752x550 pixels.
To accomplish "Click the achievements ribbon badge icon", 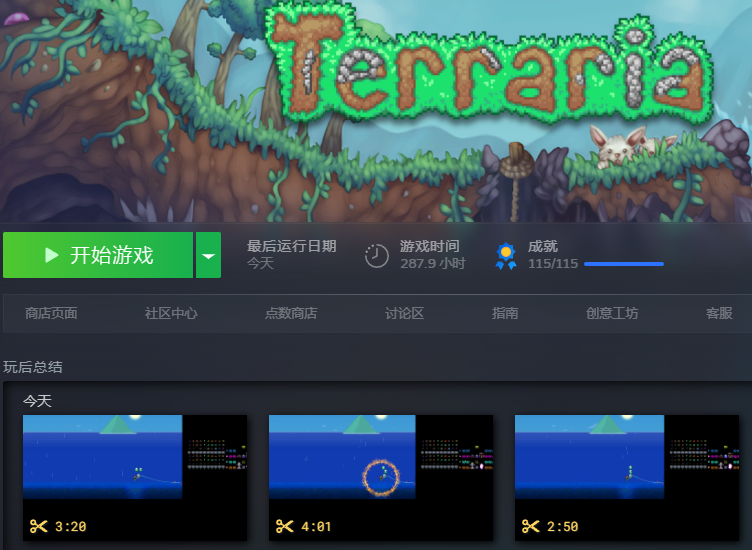I will [x=506, y=256].
